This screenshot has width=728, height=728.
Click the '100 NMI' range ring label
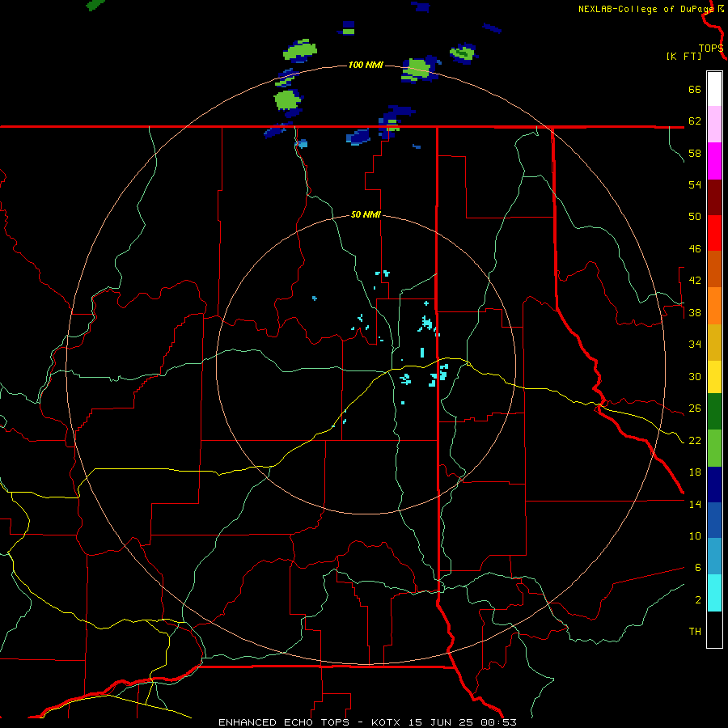coord(366,65)
